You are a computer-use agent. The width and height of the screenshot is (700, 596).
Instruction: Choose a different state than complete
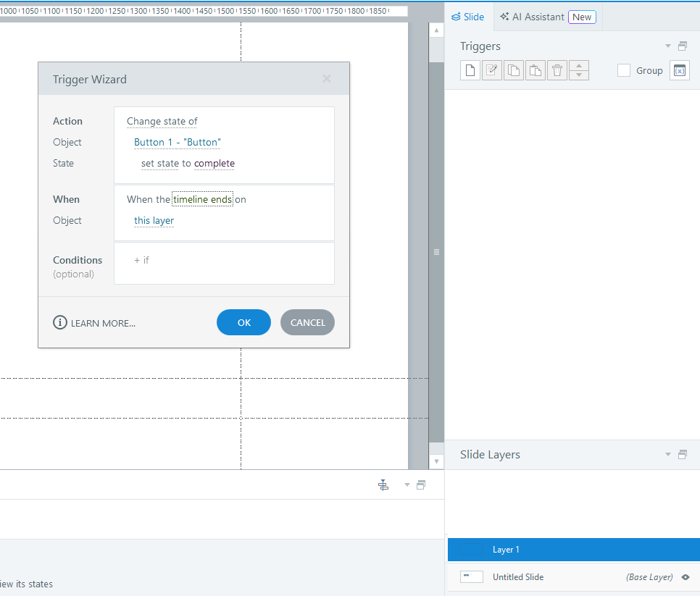point(214,163)
